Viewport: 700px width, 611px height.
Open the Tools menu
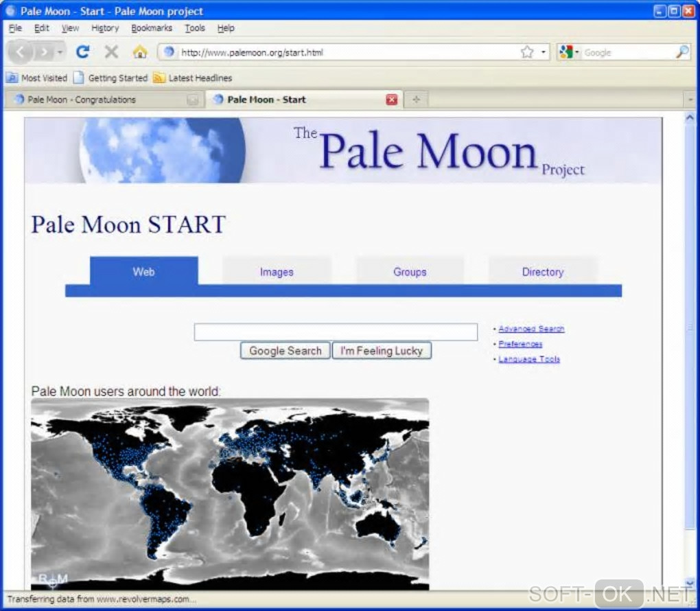pos(195,28)
